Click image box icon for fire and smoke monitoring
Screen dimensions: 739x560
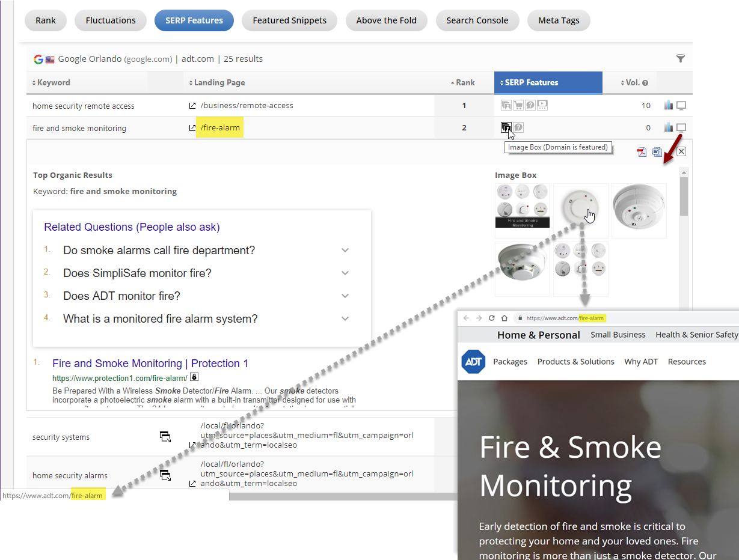(506, 127)
